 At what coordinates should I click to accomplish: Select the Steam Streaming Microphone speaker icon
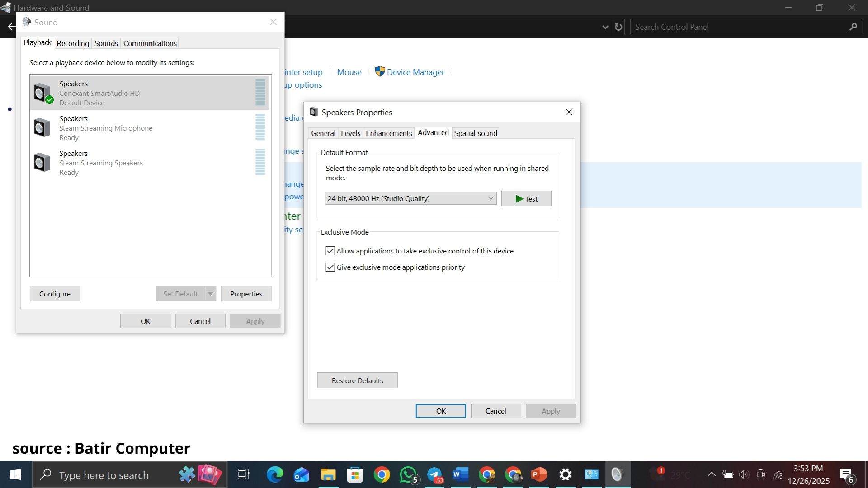click(x=42, y=128)
